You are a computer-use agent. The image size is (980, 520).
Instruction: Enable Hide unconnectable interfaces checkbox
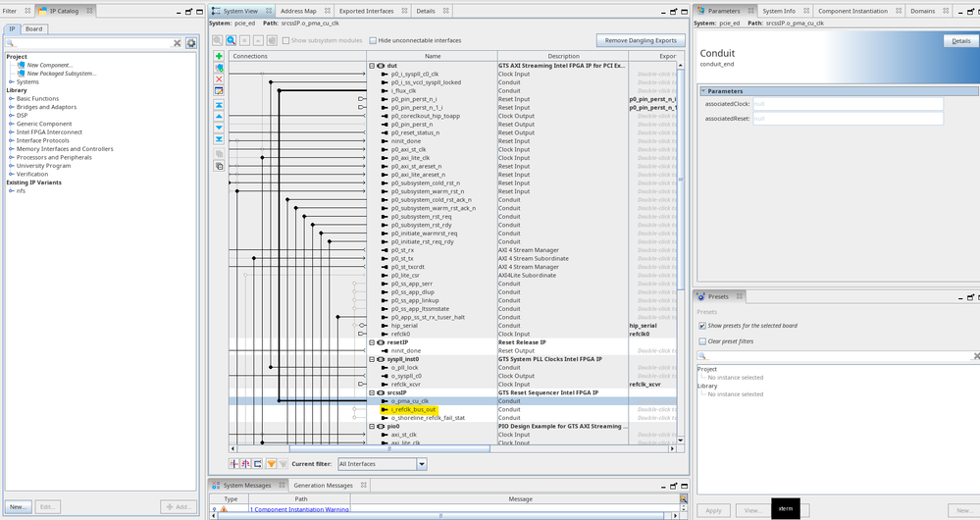coord(374,40)
